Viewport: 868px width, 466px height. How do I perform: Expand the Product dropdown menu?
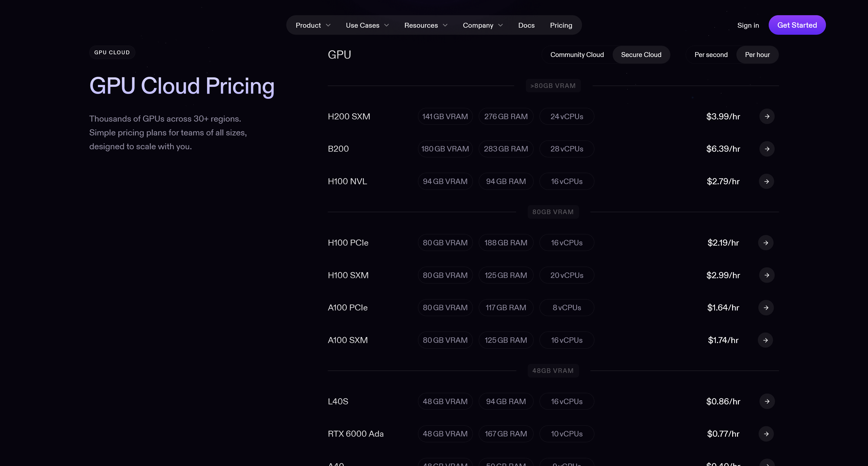click(x=313, y=25)
